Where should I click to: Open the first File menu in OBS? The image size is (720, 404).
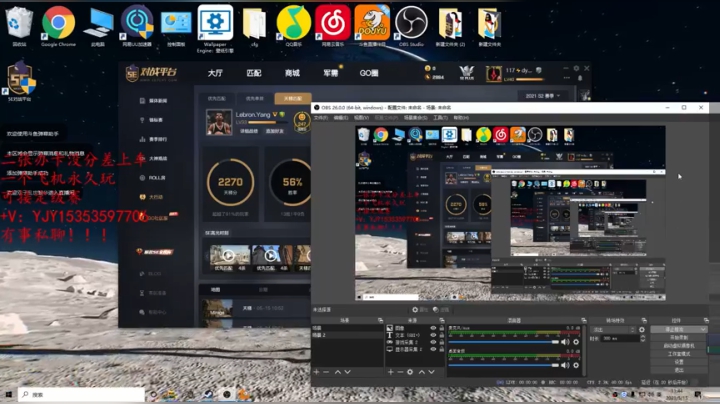[x=321, y=118]
